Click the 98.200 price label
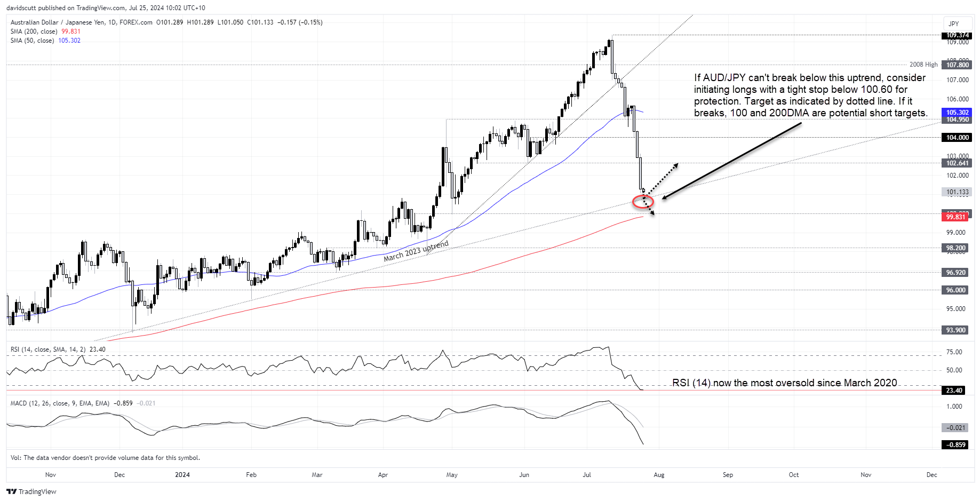This screenshot has height=501, width=980. pos(955,248)
